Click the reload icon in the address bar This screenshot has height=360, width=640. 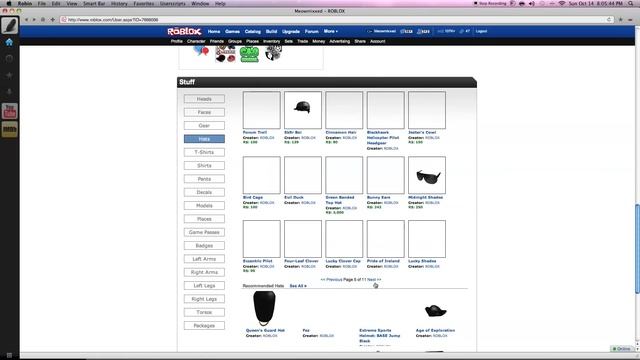click(x=609, y=20)
